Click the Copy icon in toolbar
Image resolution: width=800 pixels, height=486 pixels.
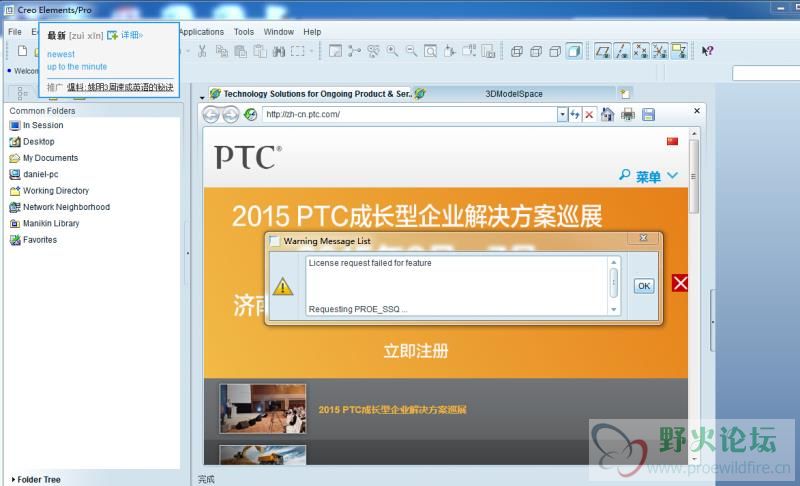click(221, 50)
